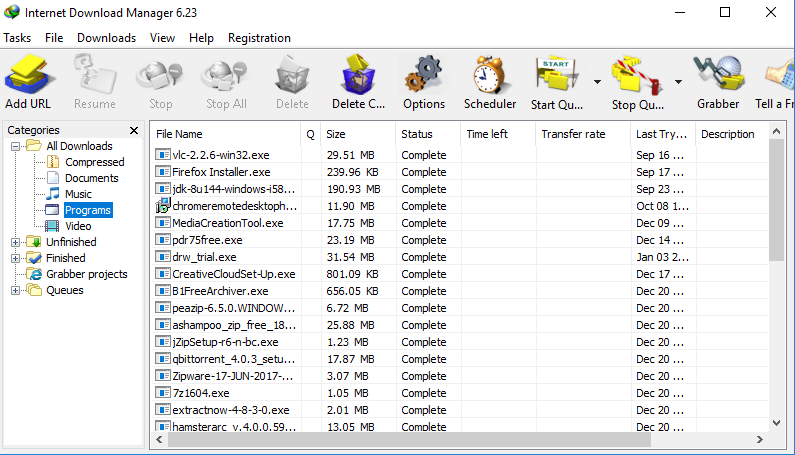
Task: Click the Music category note icon
Action: coord(53,194)
